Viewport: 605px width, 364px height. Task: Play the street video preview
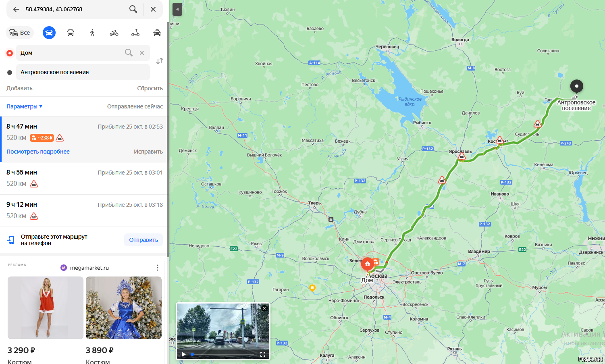[184, 354]
